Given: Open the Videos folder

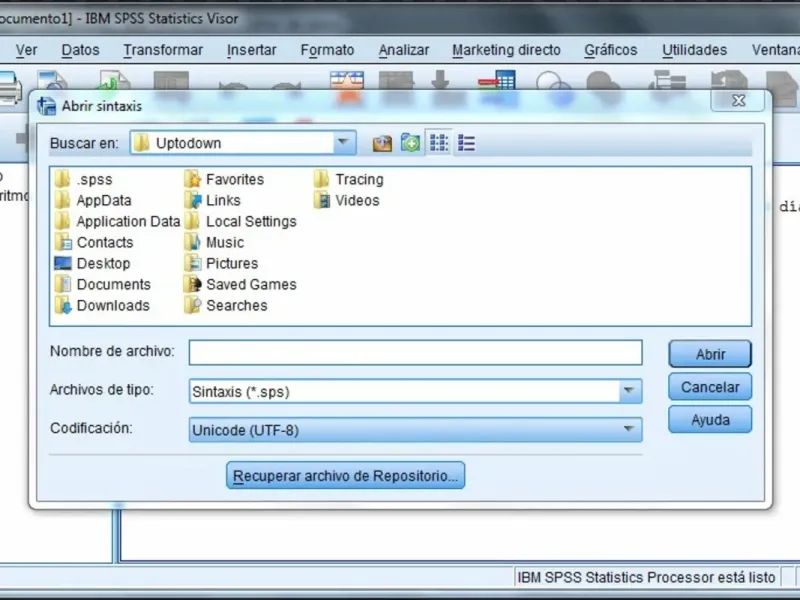Looking at the screenshot, I should click(x=346, y=201).
